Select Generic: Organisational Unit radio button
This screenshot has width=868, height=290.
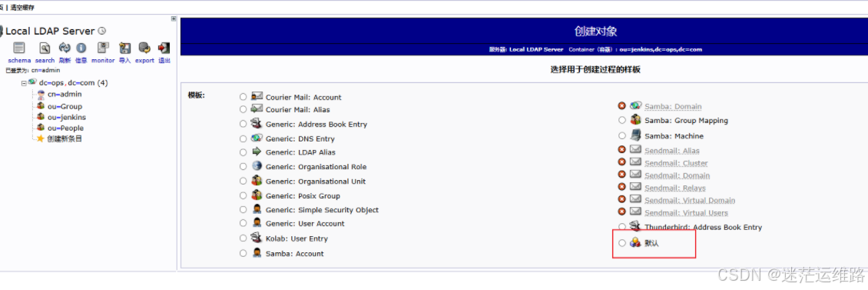pyautogui.click(x=243, y=182)
